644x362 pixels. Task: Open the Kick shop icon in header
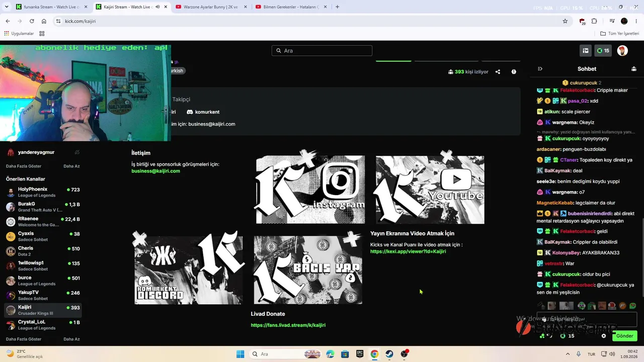pos(586,51)
